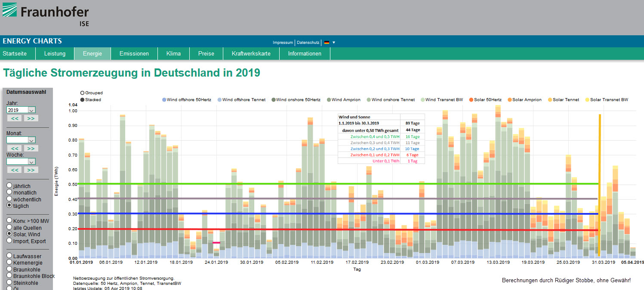
Task: Click the tall yellow marker line in chart
Action: click(599, 151)
